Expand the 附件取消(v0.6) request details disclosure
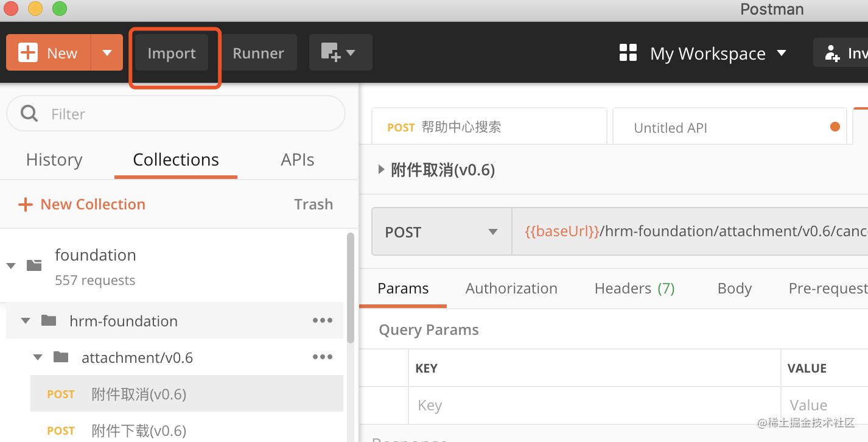868x442 pixels. pyautogui.click(x=380, y=170)
